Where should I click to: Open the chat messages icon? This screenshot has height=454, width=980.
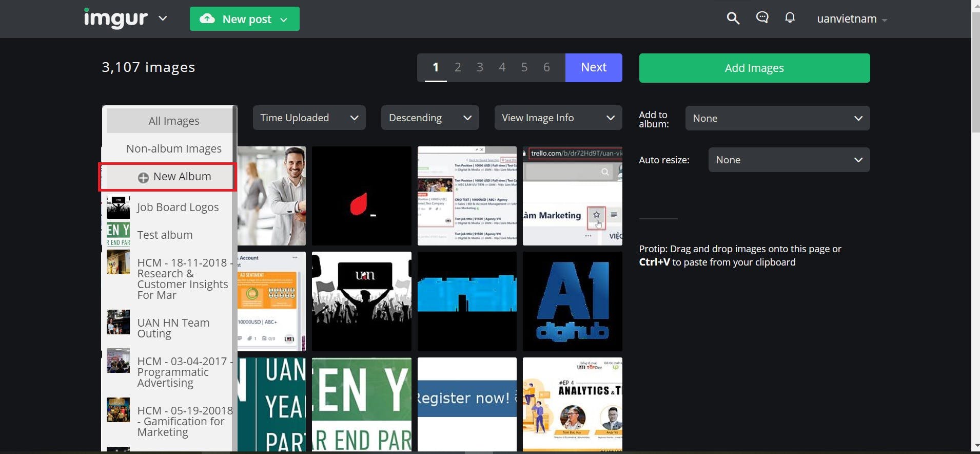click(x=762, y=18)
